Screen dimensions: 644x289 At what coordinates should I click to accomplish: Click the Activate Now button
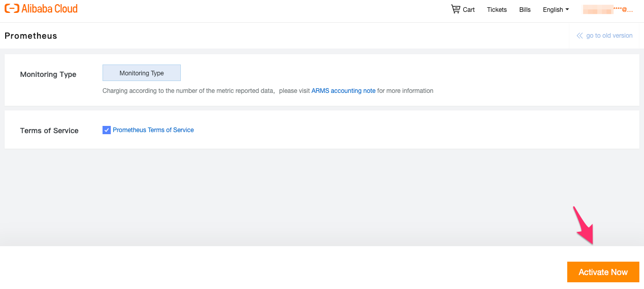(603, 272)
